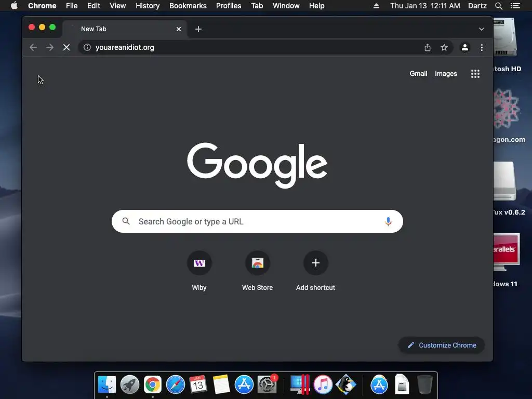
Task: Open Parallels Desktop from the Dock
Action: tap(300, 385)
